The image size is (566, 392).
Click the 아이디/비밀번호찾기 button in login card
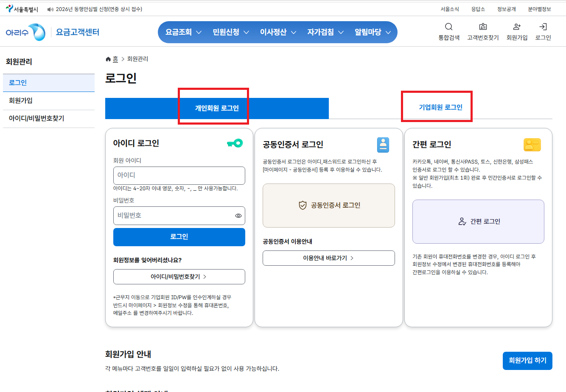click(179, 277)
